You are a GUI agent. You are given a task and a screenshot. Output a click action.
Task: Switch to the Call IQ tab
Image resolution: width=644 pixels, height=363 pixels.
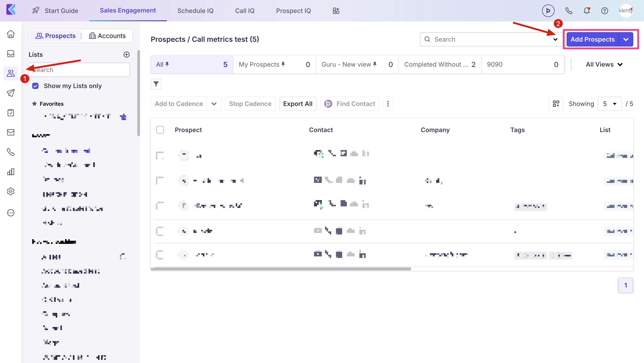[x=244, y=11]
